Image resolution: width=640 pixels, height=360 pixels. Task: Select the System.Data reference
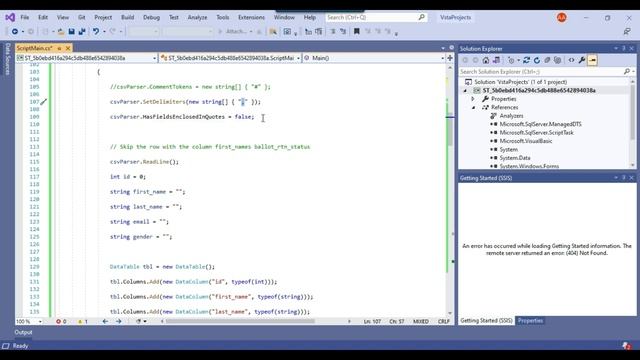515,158
